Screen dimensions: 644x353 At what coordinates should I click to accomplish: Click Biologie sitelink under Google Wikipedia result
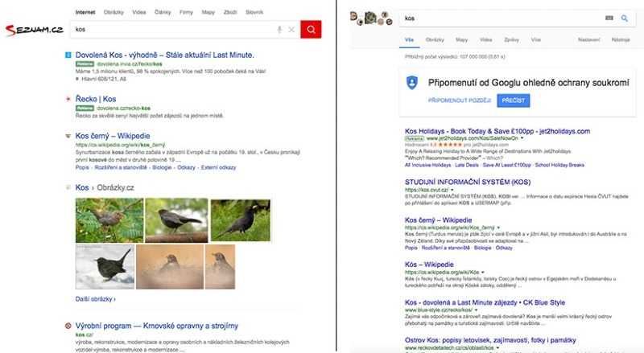click(x=482, y=248)
